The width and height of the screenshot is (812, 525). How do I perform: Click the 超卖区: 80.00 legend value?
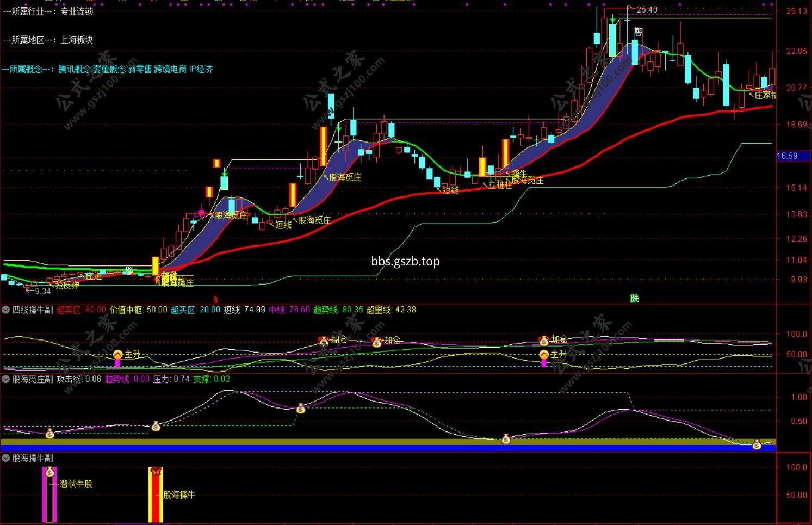click(82, 310)
